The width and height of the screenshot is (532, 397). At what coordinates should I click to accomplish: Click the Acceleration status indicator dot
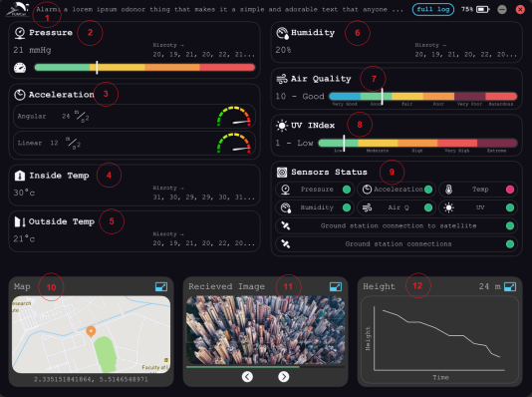[x=428, y=190]
